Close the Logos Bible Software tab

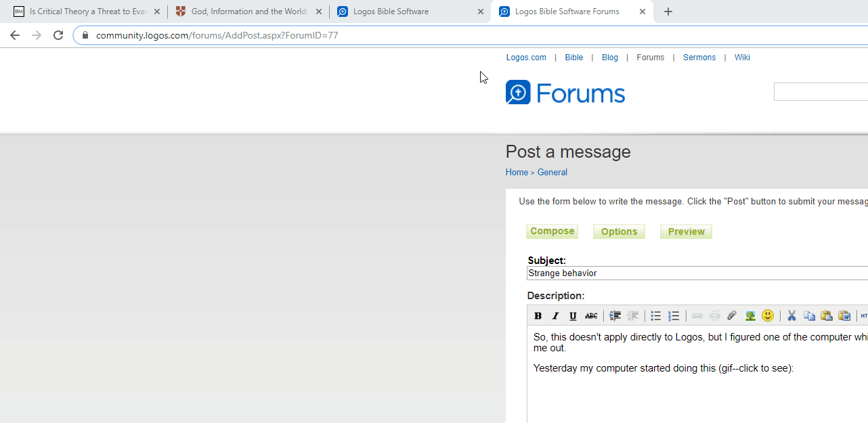coord(481,12)
